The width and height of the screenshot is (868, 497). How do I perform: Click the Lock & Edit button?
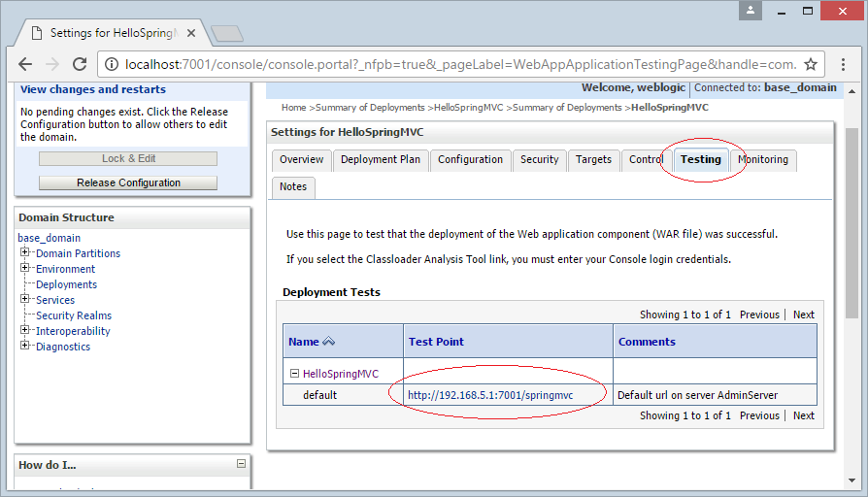click(x=128, y=159)
